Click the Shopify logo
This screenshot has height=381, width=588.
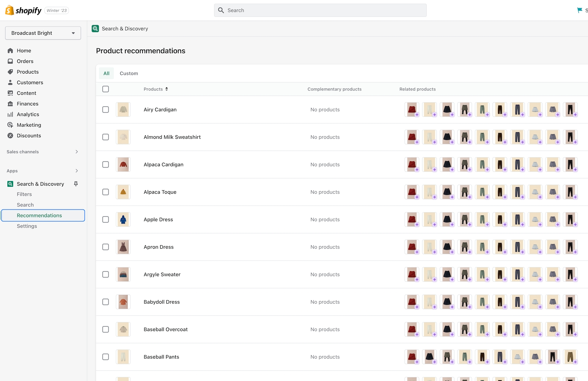pos(23,10)
